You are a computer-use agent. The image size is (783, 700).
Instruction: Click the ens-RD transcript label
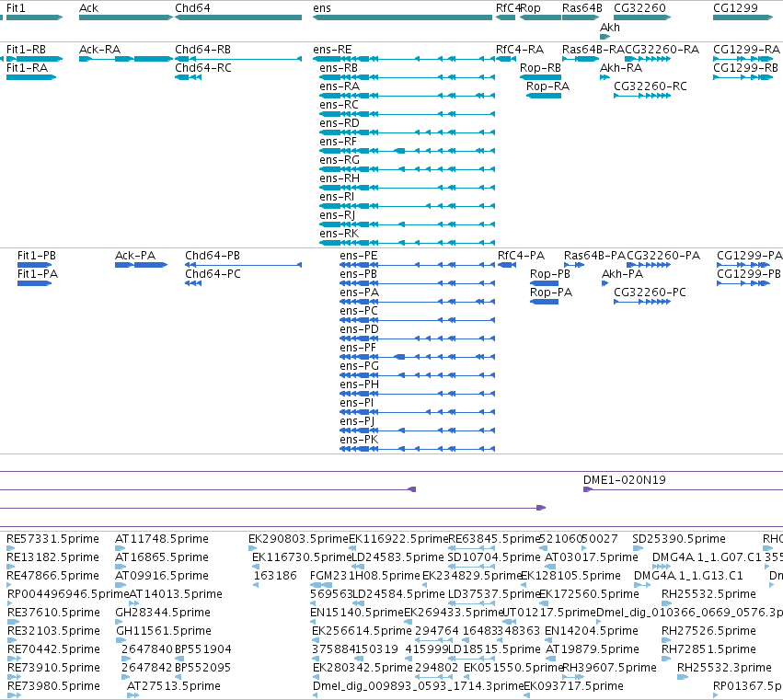tap(340, 123)
